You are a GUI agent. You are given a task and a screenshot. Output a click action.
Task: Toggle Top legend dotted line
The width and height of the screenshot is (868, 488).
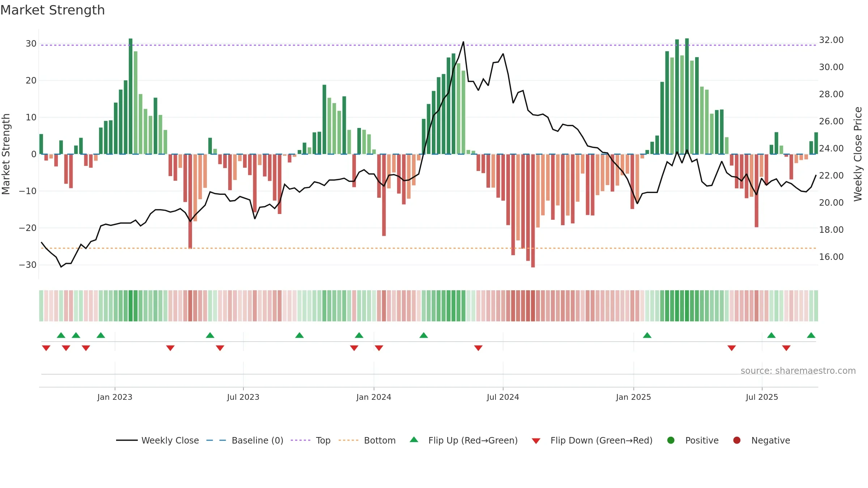301,440
